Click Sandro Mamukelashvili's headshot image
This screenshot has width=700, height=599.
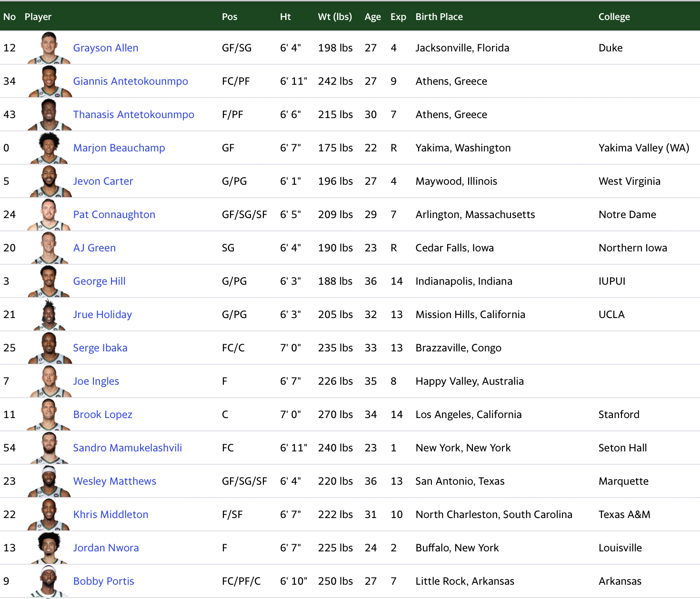tap(49, 448)
